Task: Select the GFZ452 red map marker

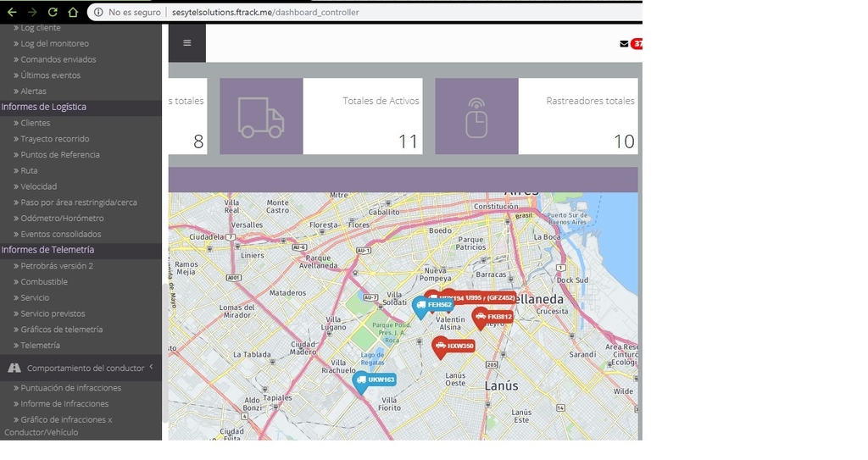Action: [x=491, y=298]
